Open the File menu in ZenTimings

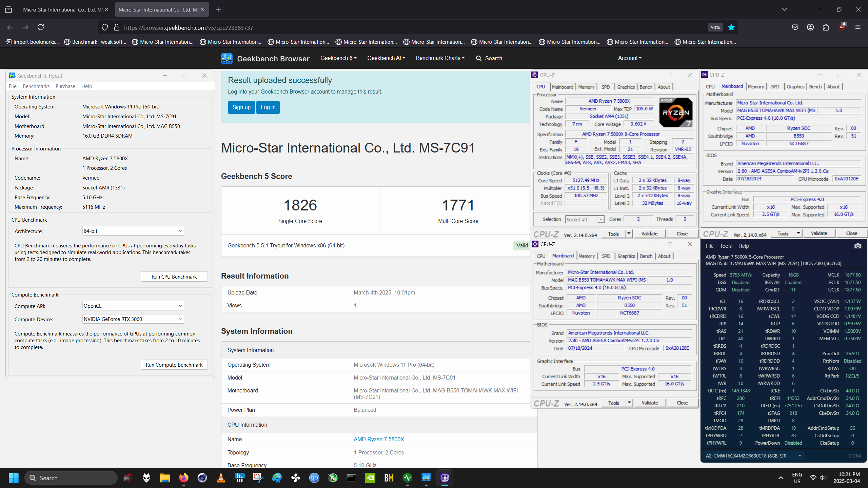(710, 246)
